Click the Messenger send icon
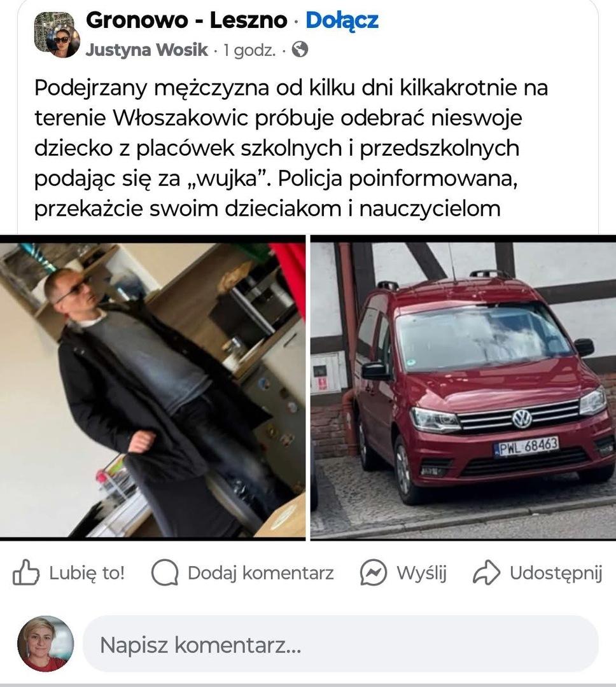This screenshot has width=616, height=687. [373, 572]
